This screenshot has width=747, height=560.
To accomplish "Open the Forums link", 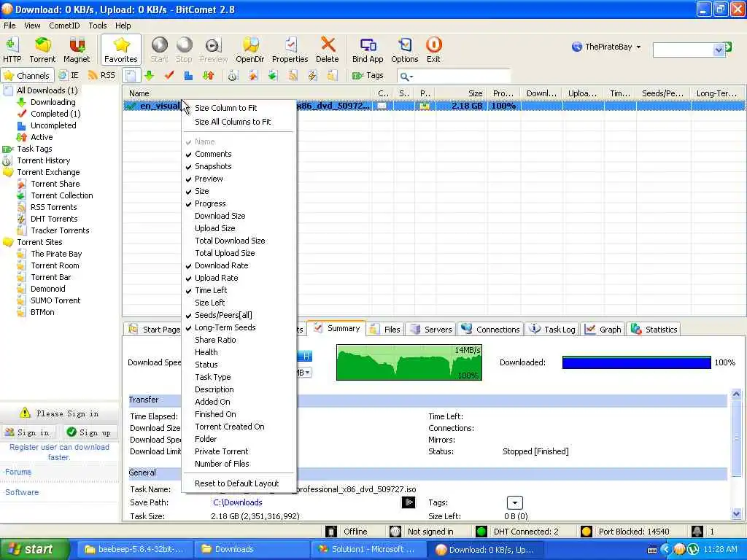I will coord(18,472).
